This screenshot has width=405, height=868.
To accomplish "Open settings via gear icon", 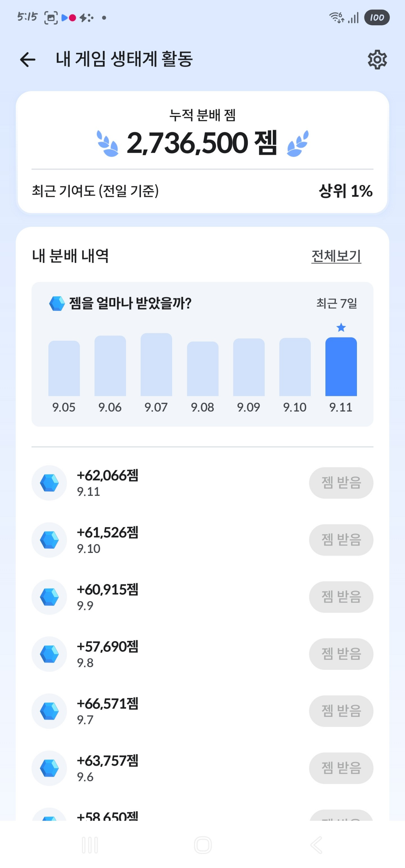I will point(377,60).
